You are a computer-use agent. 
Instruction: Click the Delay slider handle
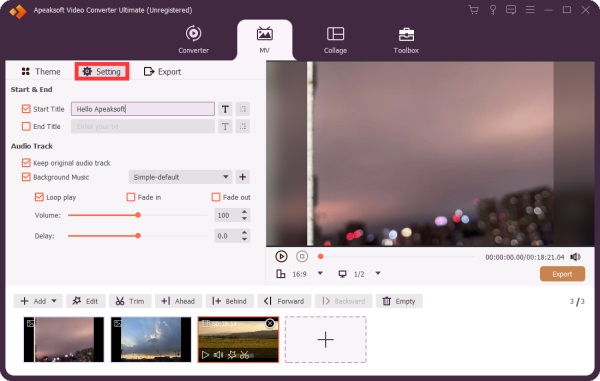(138, 236)
